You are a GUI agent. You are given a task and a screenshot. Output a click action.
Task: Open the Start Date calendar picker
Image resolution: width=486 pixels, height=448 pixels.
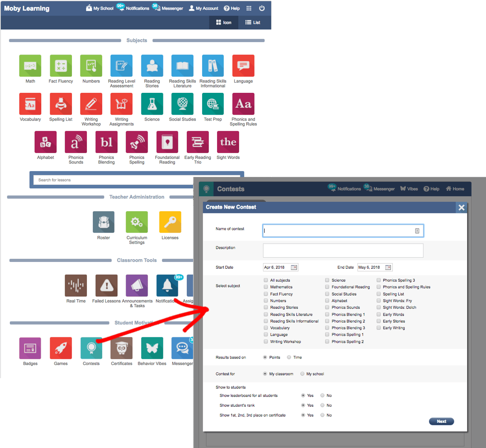click(x=294, y=267)
